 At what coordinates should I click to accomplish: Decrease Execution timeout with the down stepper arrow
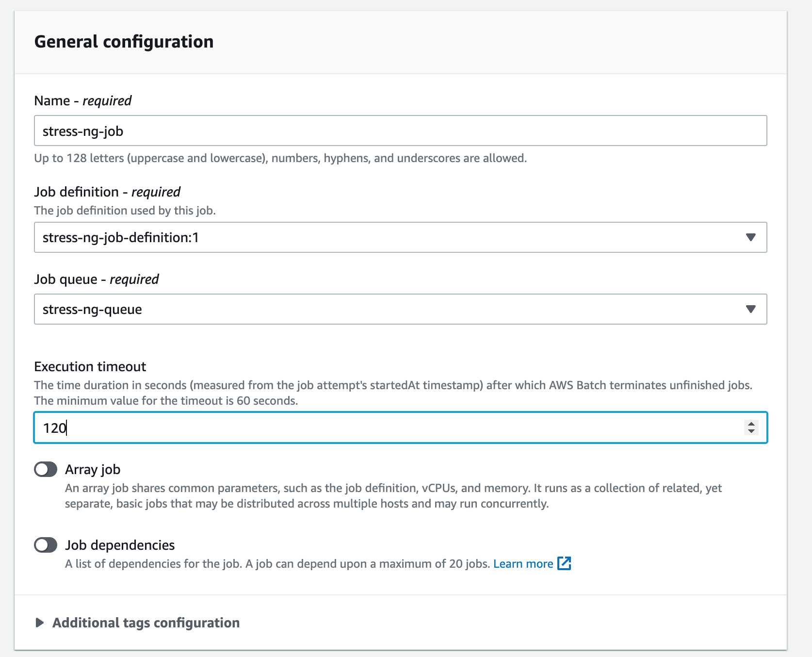tap(751, 431)
